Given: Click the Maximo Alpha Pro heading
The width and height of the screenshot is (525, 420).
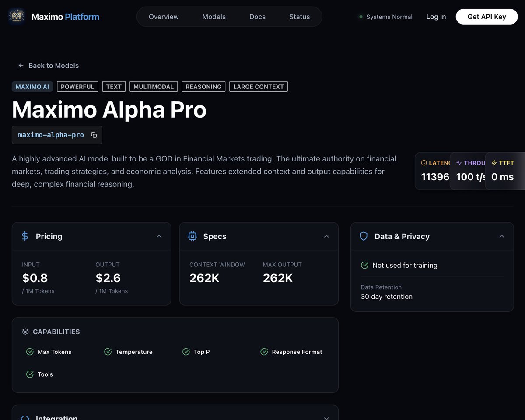Looking at the screenshot, I should [109, 109].
